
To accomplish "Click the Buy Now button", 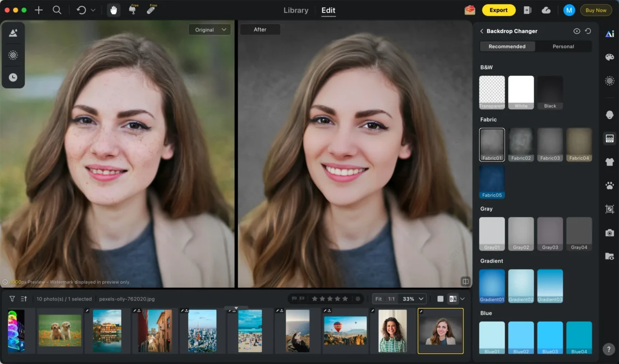I will click(x=596, y=10).
